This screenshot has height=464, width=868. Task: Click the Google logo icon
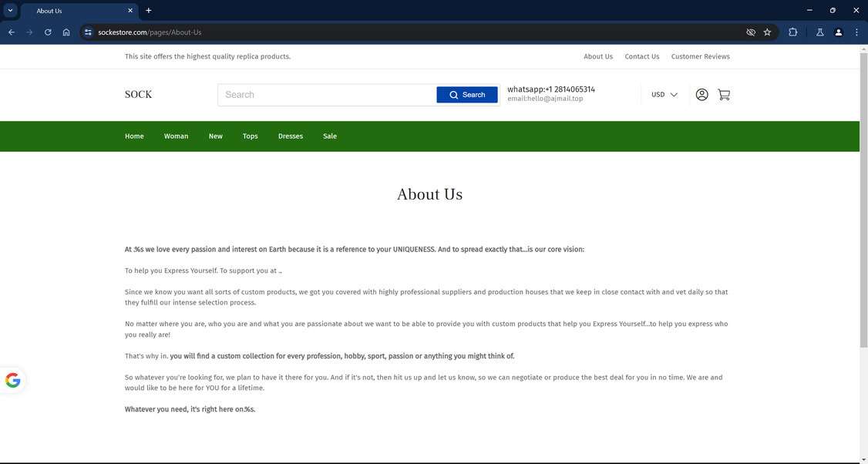point(12,379)
